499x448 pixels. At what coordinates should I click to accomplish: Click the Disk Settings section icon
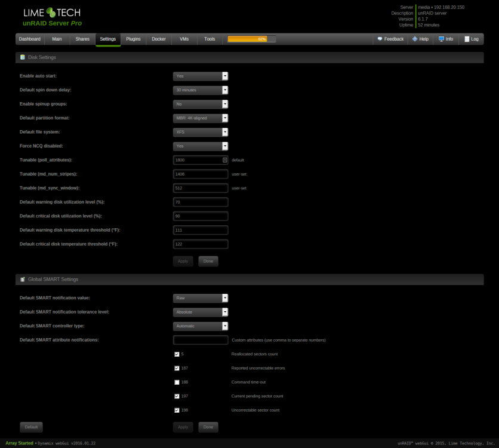pos(23,57)
